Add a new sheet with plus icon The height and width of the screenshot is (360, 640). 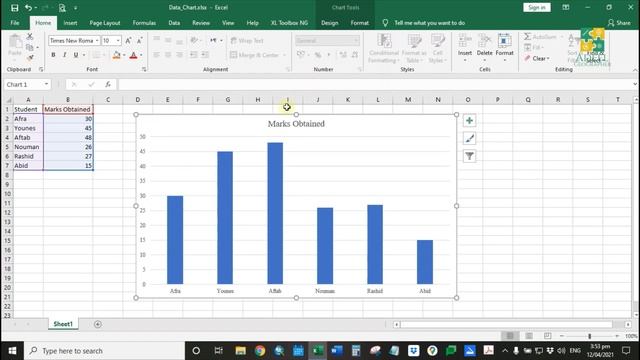point(98,324)
